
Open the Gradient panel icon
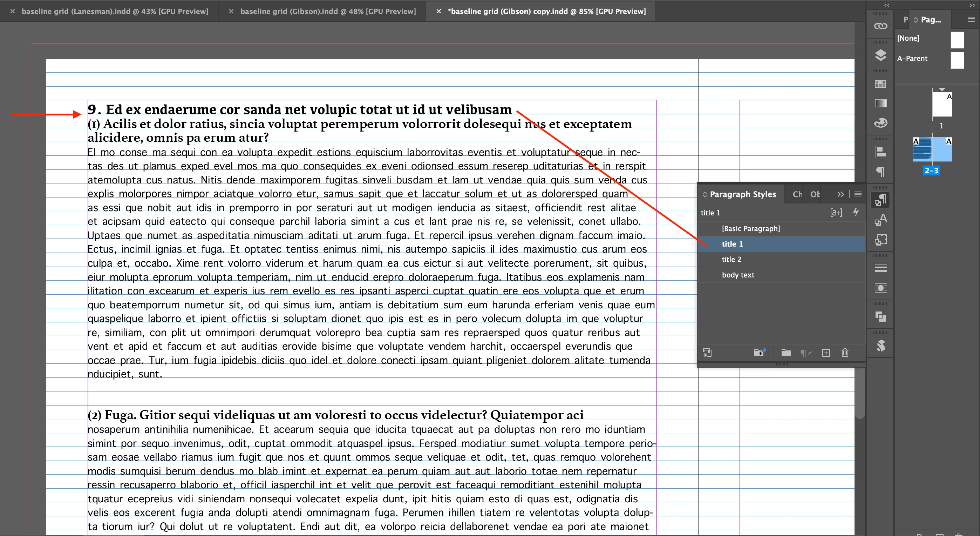(x=880, y=103)
